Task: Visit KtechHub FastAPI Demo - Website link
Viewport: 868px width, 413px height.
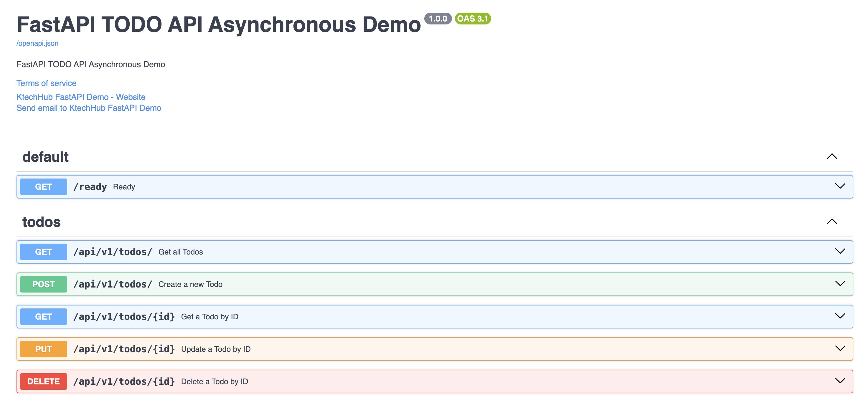Action: click(81, 97)
